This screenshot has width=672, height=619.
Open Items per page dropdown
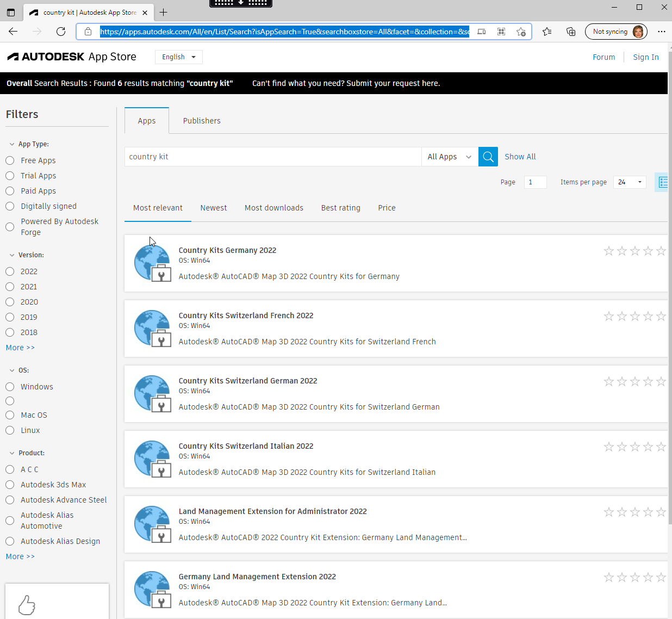click(630, 182)
